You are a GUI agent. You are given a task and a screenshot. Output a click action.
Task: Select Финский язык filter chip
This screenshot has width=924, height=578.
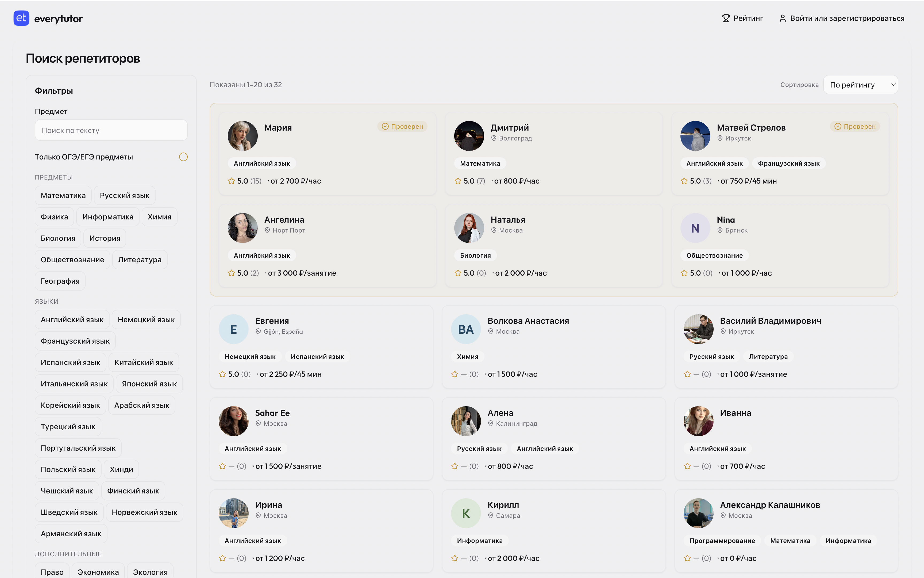[x=133, y=491]
